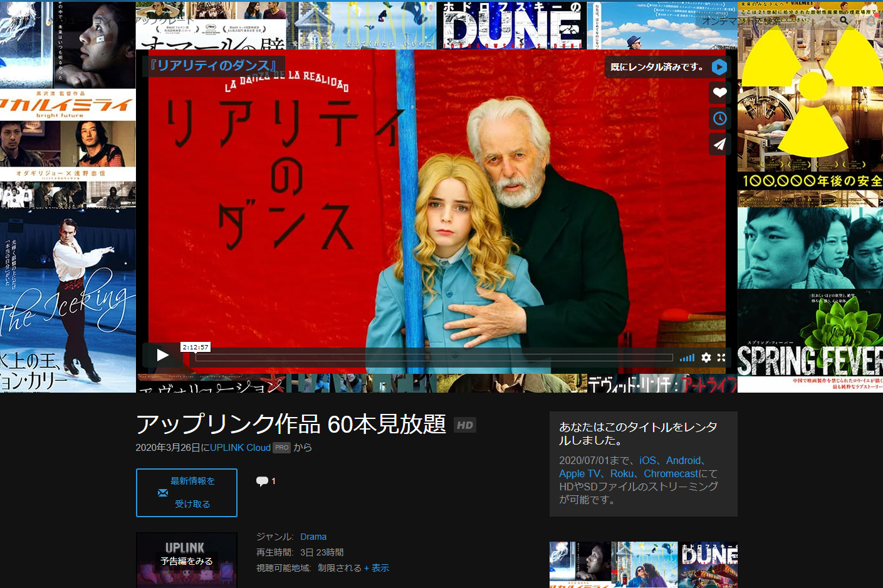Click the title アップリンク作品 60本見放題
This screenshot has height=588, width=883.
click(x=291, y=425)
